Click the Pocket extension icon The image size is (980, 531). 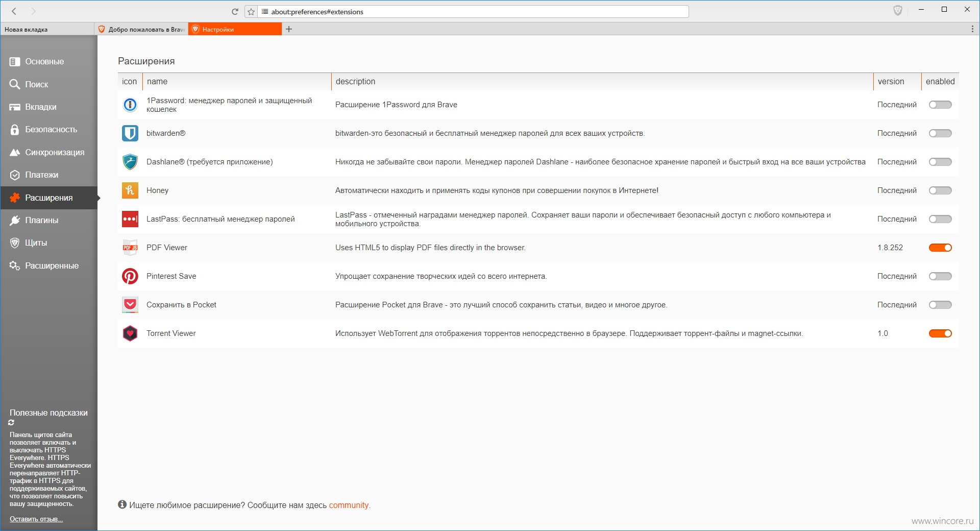[130, 305]
